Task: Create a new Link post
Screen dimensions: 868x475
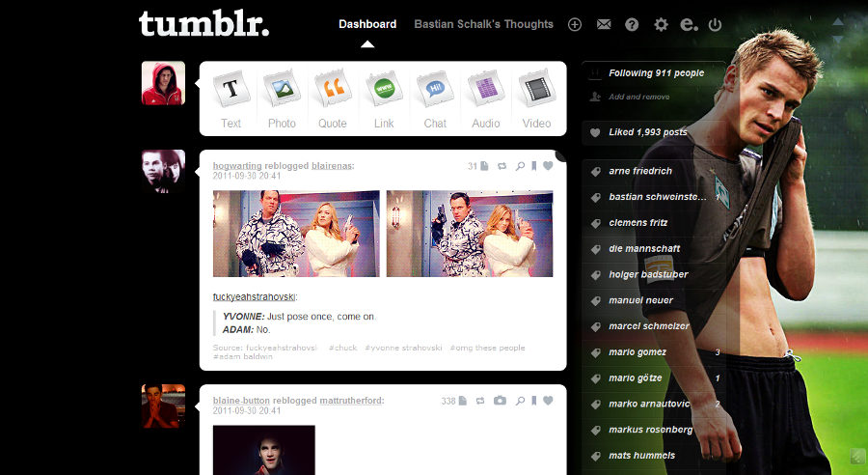Action: [384, 99]
